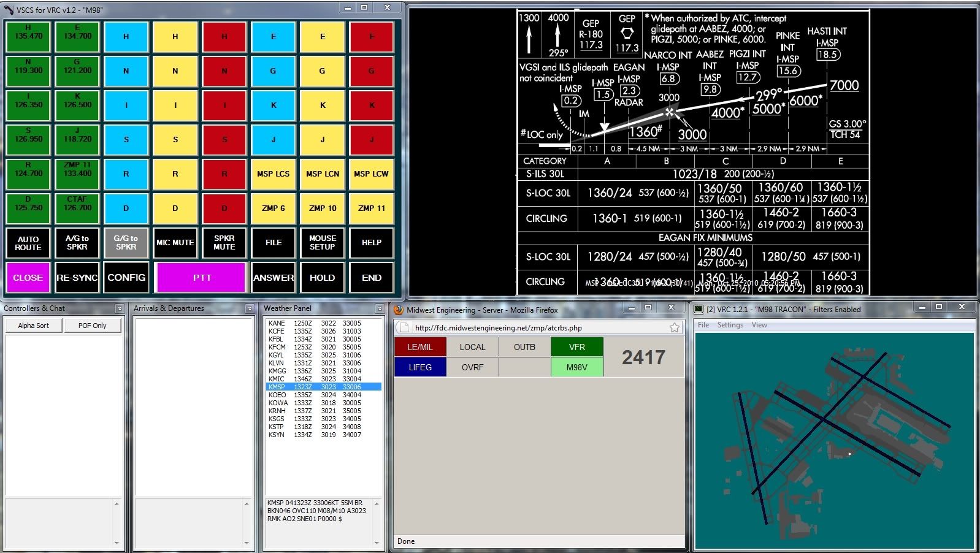The height and width of the screenshot is (553, 980).
Task: Click the yellow H button in VSCS
Action: tap(175, 36)
